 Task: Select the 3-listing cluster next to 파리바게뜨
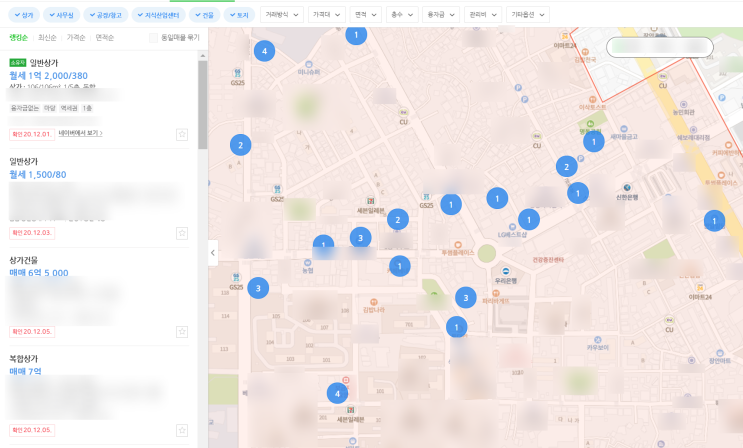coord(466,297)
